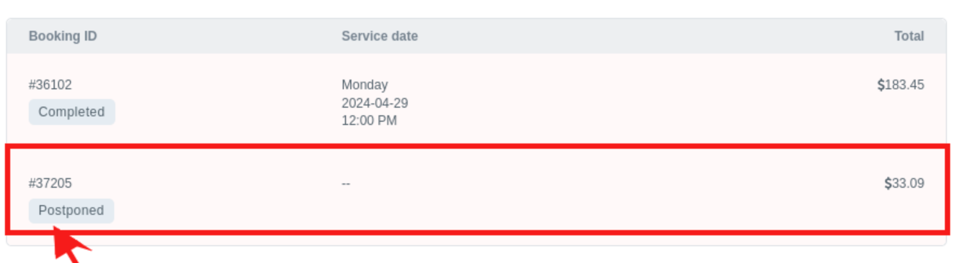The image size is (980, 263).
Task: Click the table footer strip below Postponed
Action: (477, 240)
